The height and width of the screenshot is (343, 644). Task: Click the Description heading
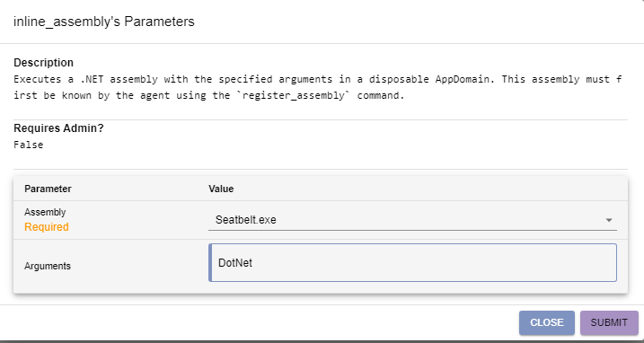click(x=43, y=63)
